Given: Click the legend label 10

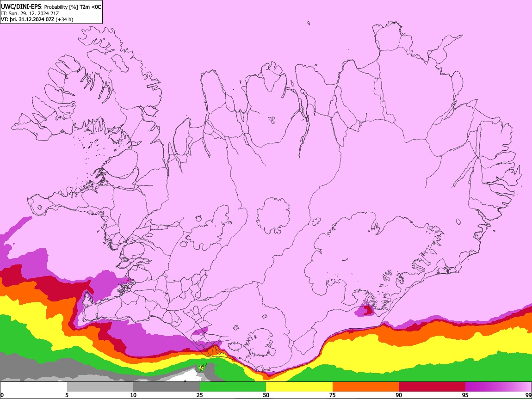Looking at the screenshot, I should [133, 395].
